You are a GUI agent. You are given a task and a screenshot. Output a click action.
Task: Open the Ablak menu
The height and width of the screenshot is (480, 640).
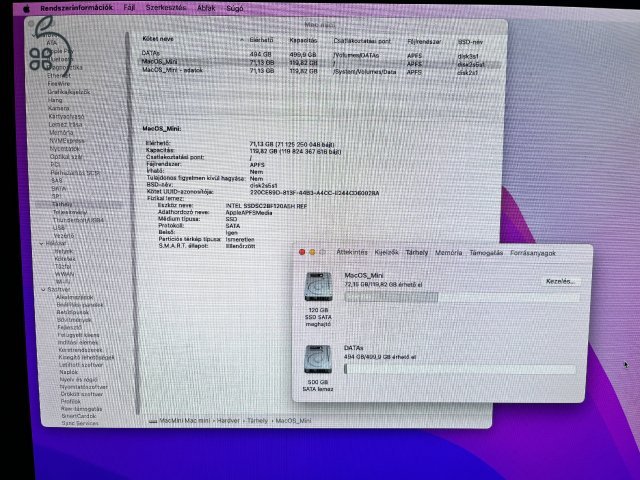[x=206, y=8]
